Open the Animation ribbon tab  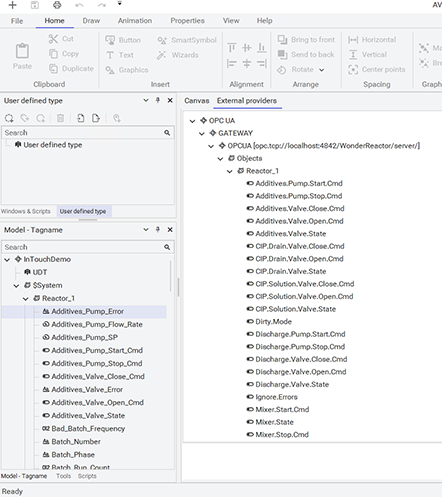coord(135,21)
